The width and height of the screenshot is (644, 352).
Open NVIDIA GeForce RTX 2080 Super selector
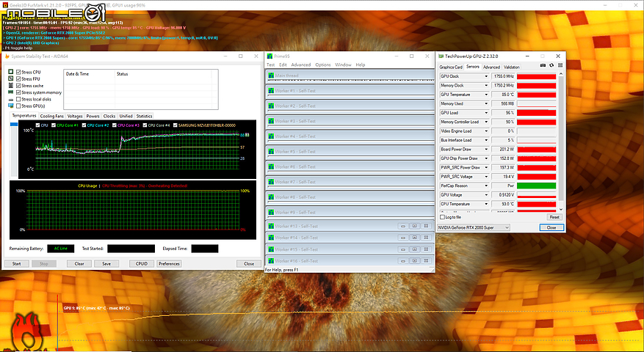click(474, 227)
